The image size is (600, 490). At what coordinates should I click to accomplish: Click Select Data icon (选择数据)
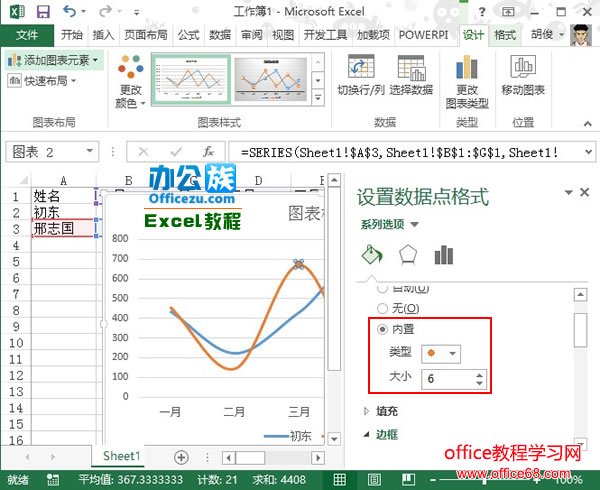[411, 75]
